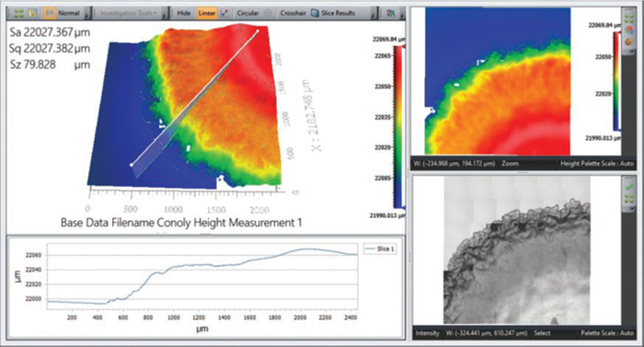Click the 21990.013 µm minimum label on main scale
Image resolution: width=644 pixels, height=347 pixels.
click(387, 215)
